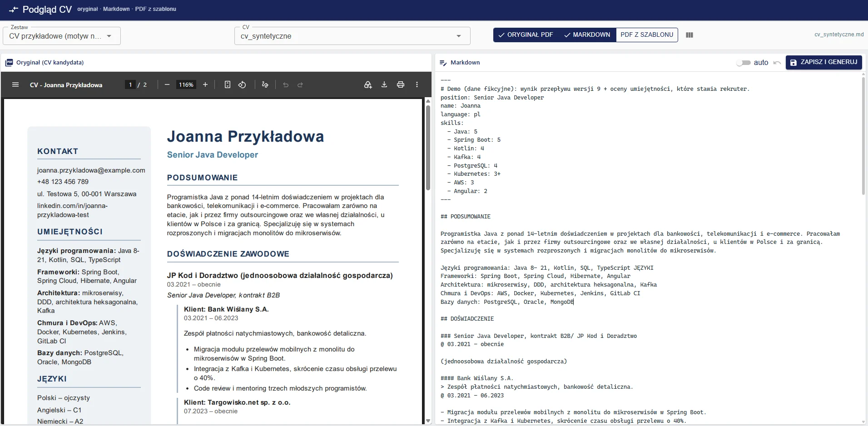The height and width of the screenshot is (426, 868).
Task: Click the '- Angular: 2' skill line
Action: 467,191
